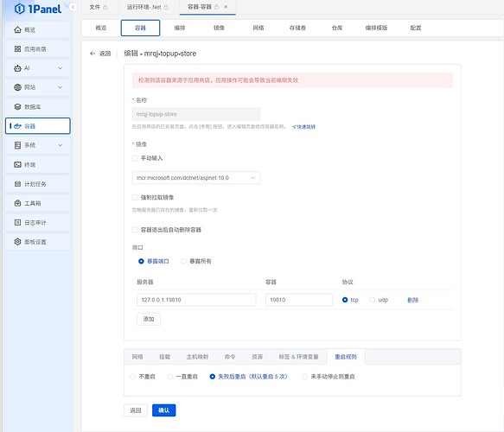
Task: Choose the 一直重启 restart option
Action: coord(169,376)
